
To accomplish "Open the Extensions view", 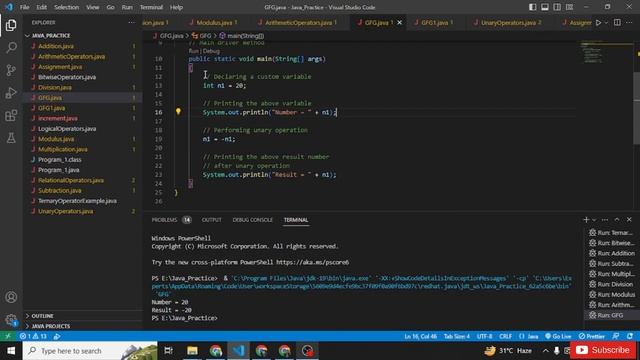I will pyautogui.click(x=11, y=116).
